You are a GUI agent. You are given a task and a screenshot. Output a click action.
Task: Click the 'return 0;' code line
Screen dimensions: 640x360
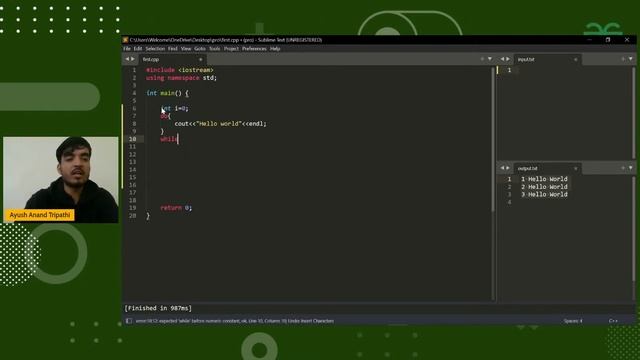pyautogui.click(x=176, y=208)
